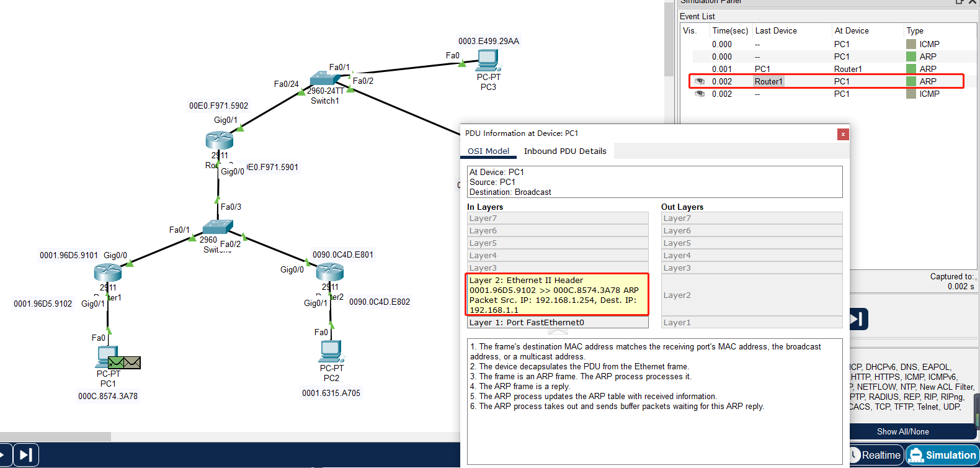Viewport: 980px width, 468px height.
Task: Click the Router1 cell in highlighted event
Action: (x=768, y=81)
